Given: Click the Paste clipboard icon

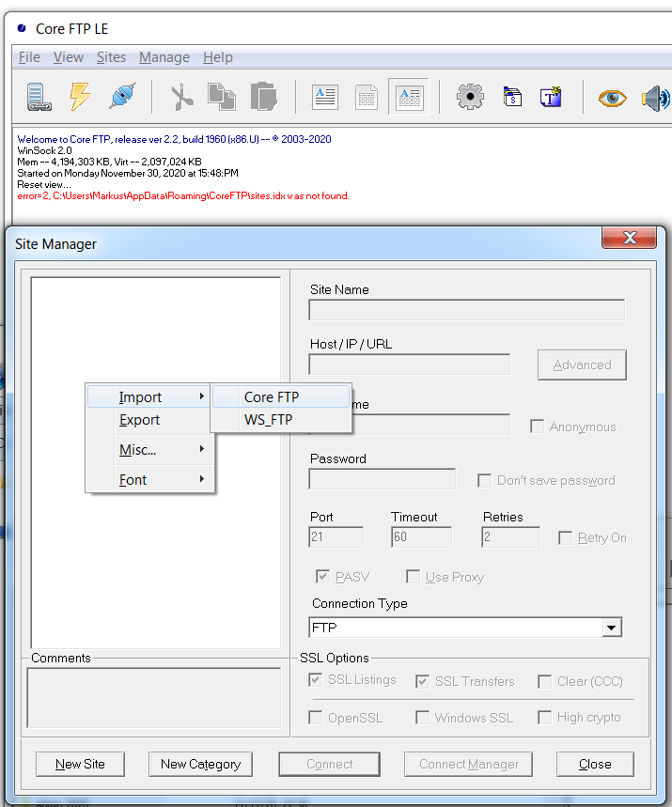Looking at the screenshot, I should click(x=264, y=96).
